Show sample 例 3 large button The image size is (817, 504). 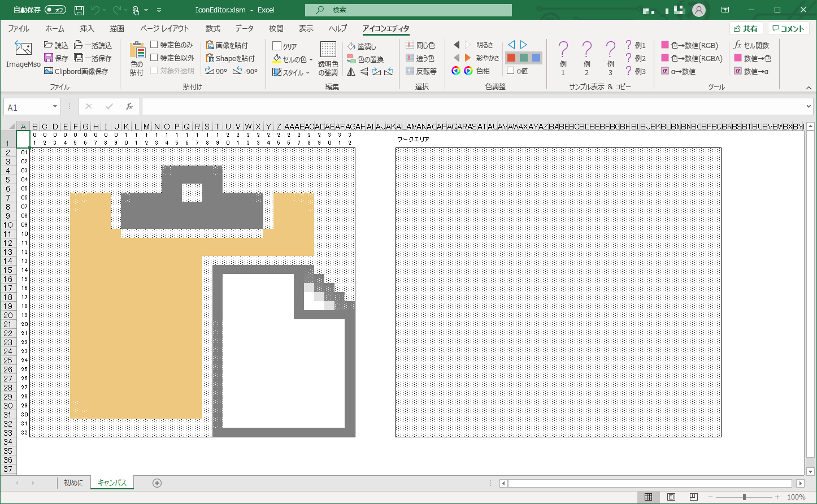(610, 59)
